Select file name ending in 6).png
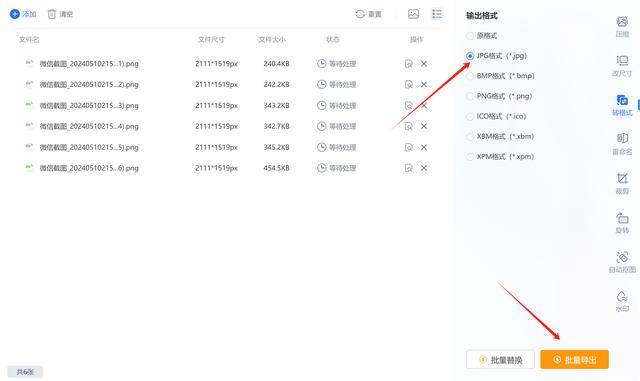Viewport: 640px width, 381px height. tap(89, 168)
